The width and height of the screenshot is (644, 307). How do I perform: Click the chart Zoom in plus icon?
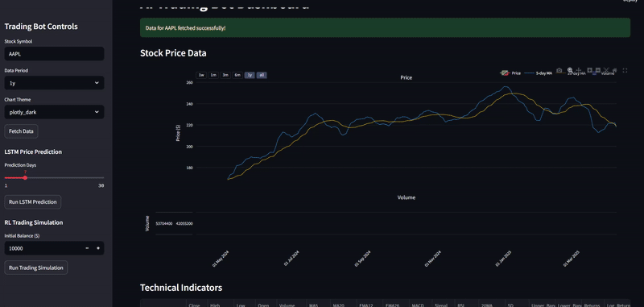pos(589,70)
